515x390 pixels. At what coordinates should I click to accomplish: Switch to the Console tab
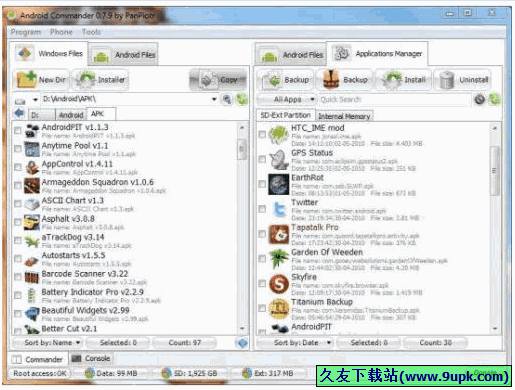click(91, 359)
